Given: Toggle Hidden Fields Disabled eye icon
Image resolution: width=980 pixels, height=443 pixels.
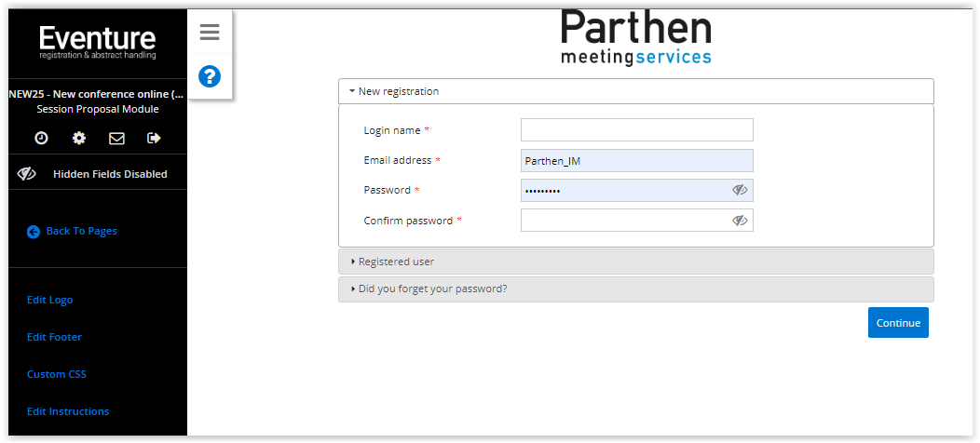Looking at the screenshot, I should (x=26, y=174).
